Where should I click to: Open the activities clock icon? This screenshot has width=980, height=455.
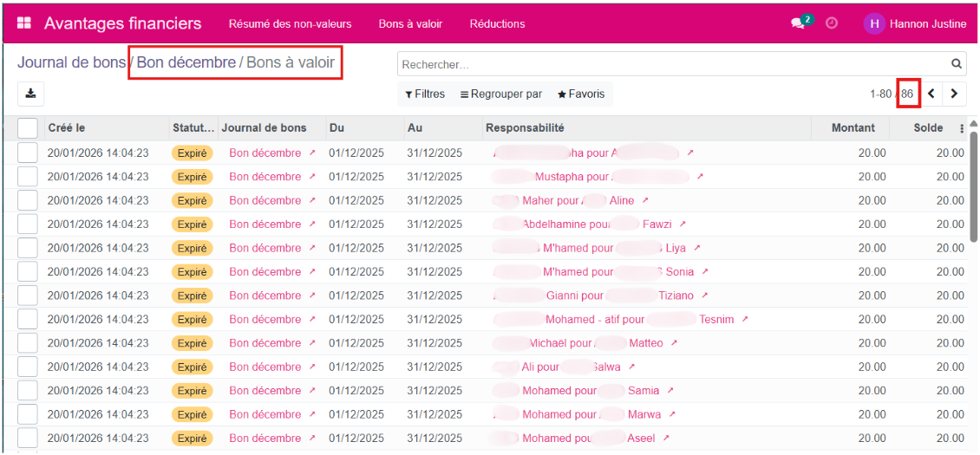(x=832, y=23)
